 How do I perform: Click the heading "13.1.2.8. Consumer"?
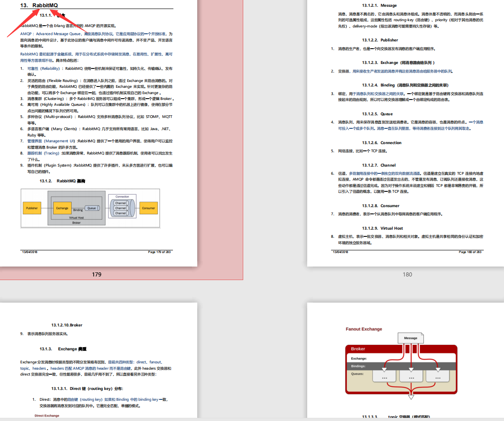tap(381, 206)
